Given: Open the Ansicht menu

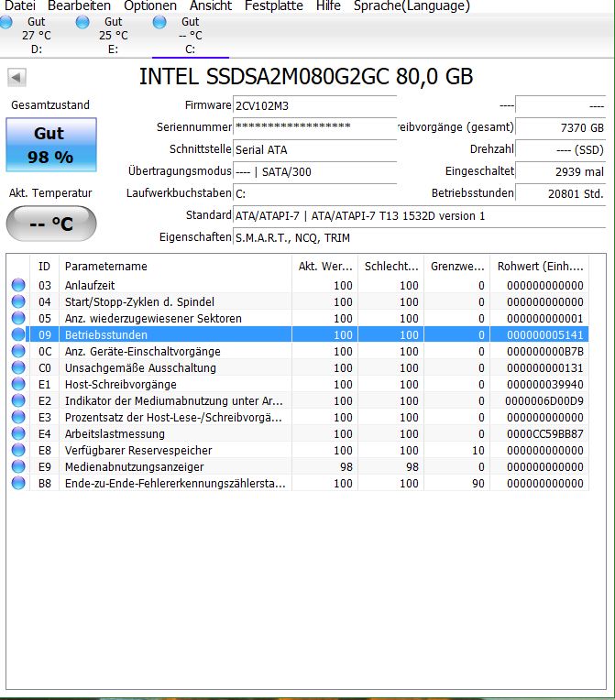Looking at the screenshot, I should click(211, 5).
